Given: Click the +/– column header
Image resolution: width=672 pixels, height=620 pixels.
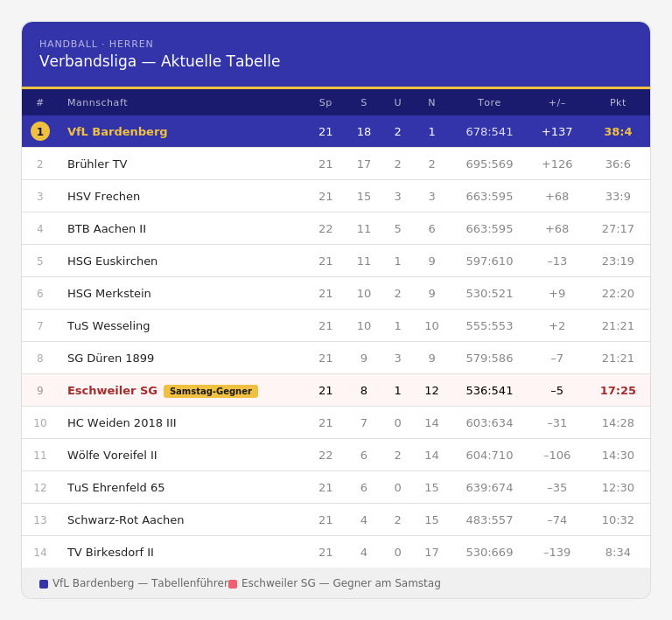Looking at the screenshot, I should tap(556, 102).
